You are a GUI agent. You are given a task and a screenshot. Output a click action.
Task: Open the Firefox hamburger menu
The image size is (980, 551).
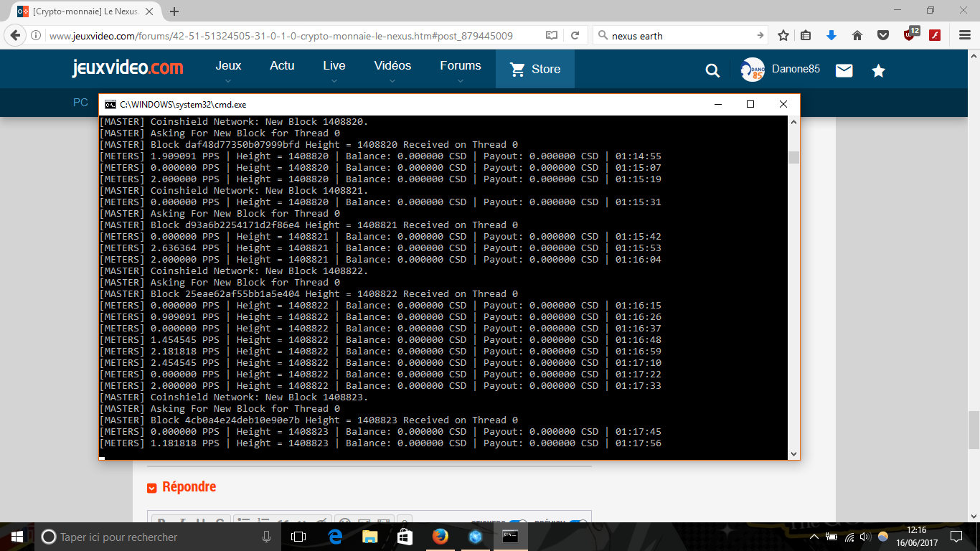(x=965, y=35)
